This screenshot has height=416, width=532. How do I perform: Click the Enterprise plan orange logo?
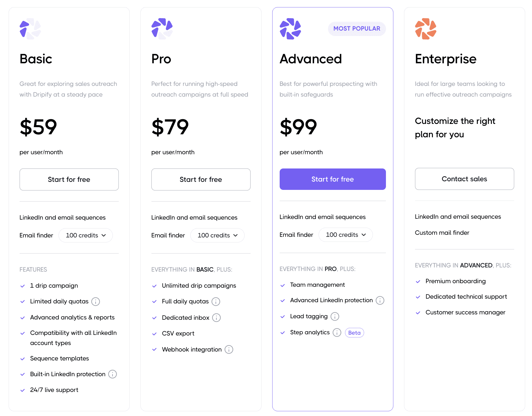click(x=425, y=29)
